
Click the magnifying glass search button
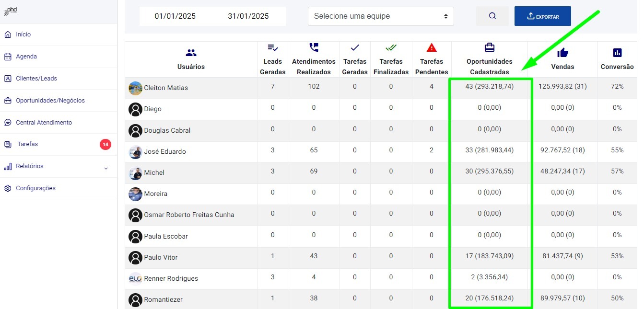click(492, 16)
